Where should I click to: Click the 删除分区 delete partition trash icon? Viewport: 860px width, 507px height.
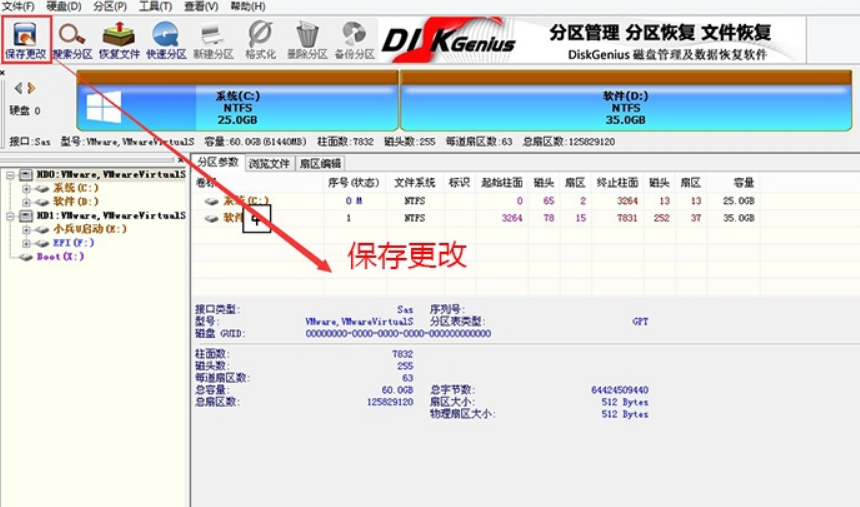pyautogui.click(x=307, y=35)
